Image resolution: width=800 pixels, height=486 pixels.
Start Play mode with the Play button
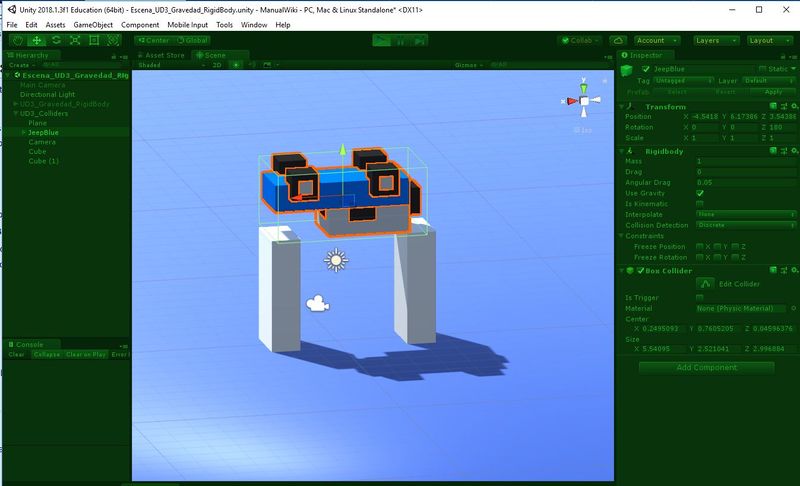tap(381, 41)
